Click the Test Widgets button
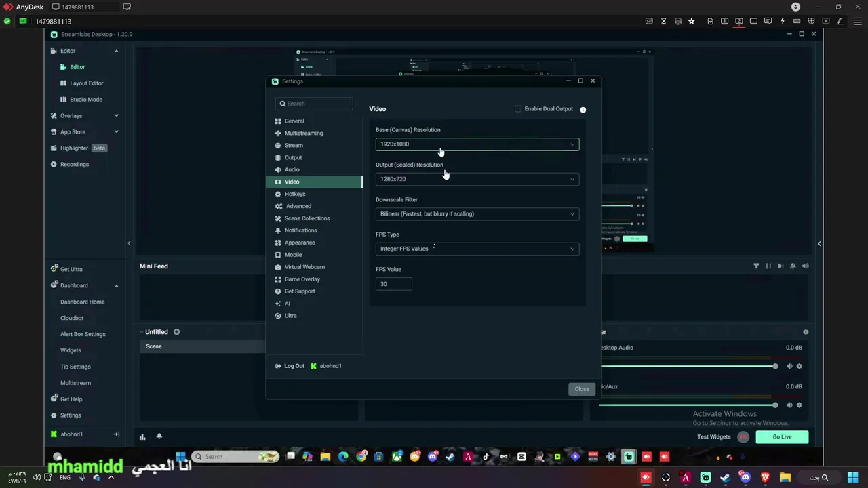Screen dimensions: 868x488 click(x=714, y=437)
